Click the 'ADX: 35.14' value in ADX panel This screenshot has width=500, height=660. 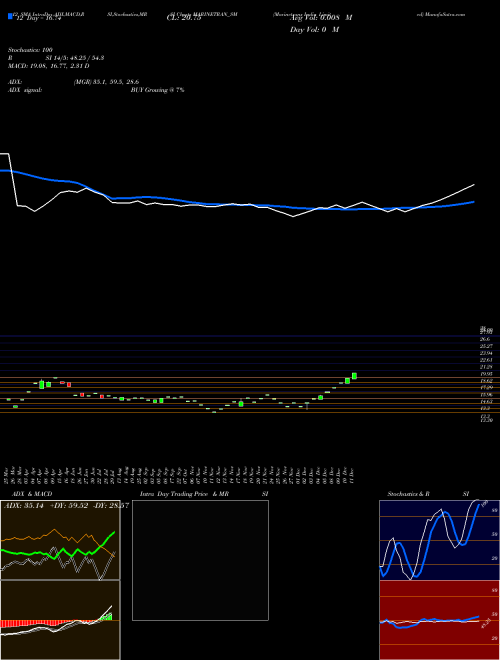pyautogui.click(x=24, y=506)
